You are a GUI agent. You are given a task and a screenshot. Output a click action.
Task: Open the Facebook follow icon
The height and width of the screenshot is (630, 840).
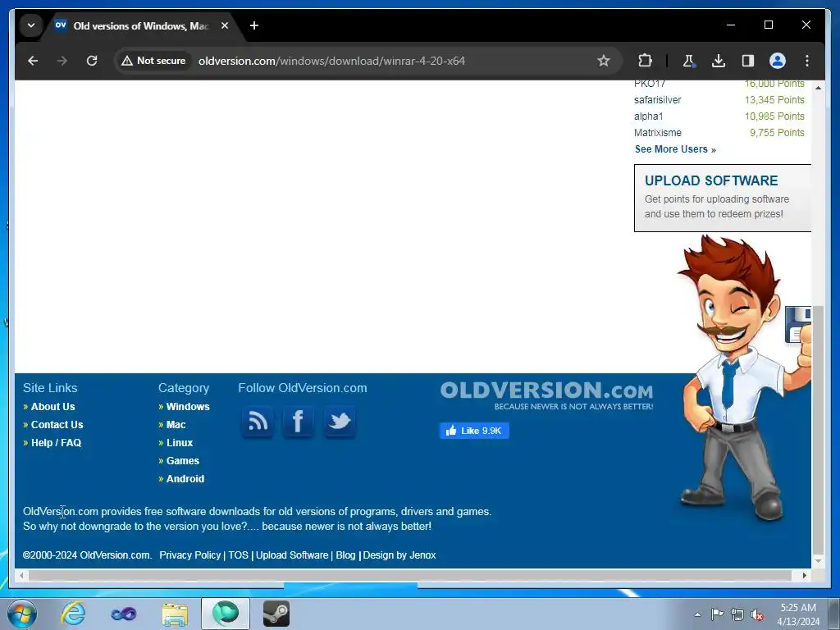tap(298, 422)
